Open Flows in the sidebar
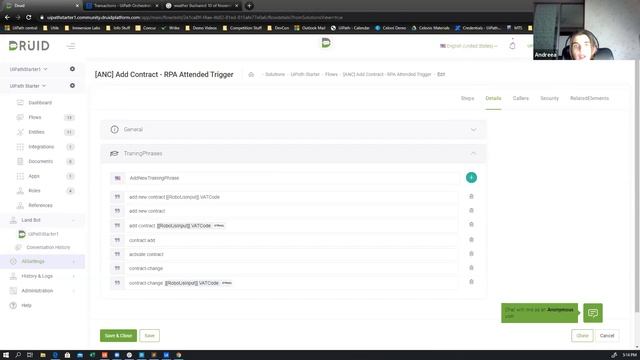The height and width of the screenshot is (360, 640). (x=35, y=118)
